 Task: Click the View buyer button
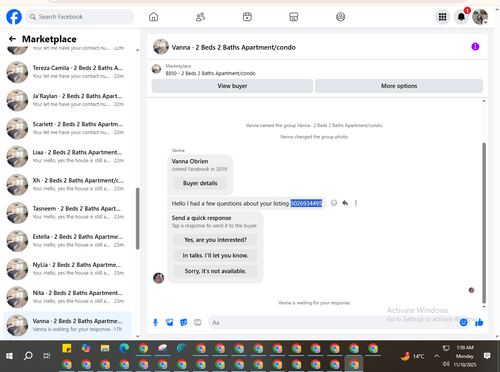click(232, 86)
